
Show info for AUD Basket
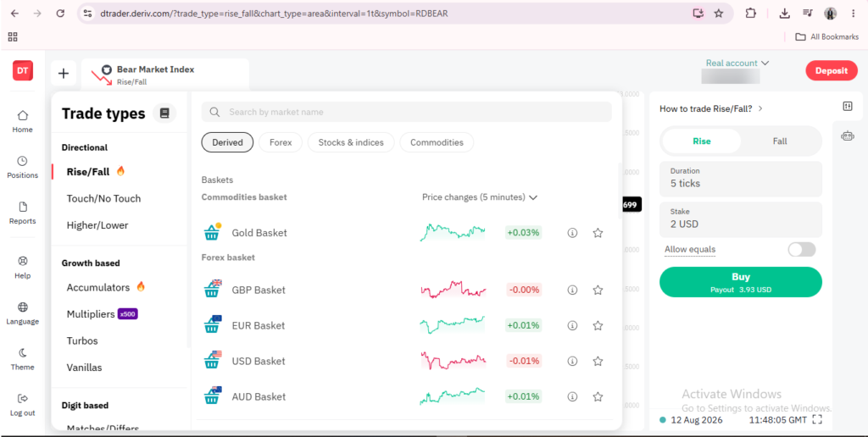pyautogui.click(x=572, y=396)
